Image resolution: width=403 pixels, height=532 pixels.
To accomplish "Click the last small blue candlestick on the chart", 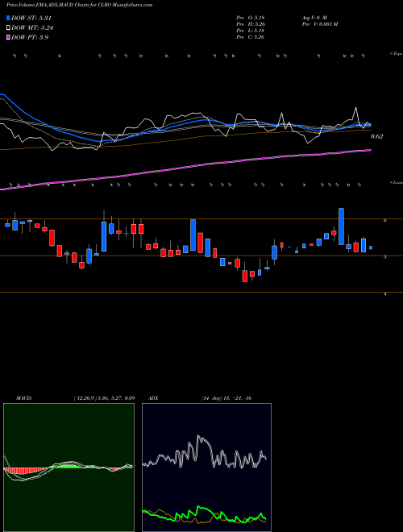I will pyautogui.click(x=371, y=247).
